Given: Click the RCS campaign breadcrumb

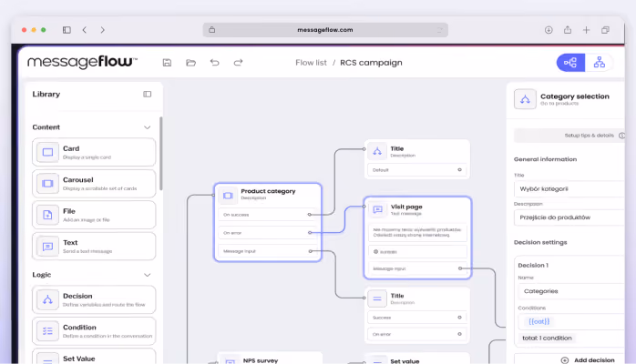Looking at the screenshot, I should [x=371, y=63].
